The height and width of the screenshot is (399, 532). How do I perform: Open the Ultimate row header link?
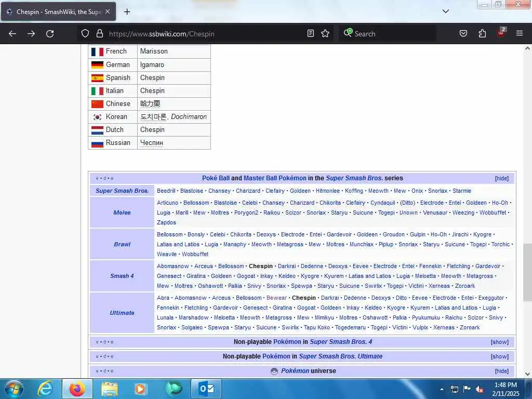tap(122, 313)
